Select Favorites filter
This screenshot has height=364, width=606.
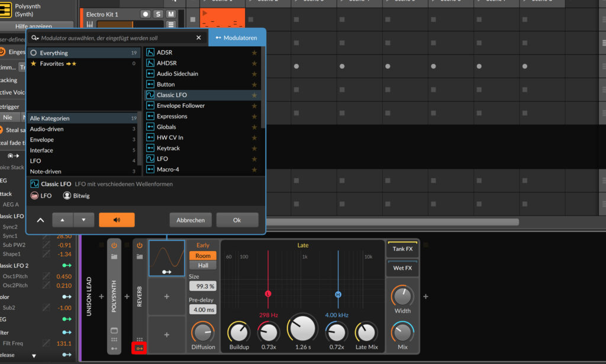84,63
